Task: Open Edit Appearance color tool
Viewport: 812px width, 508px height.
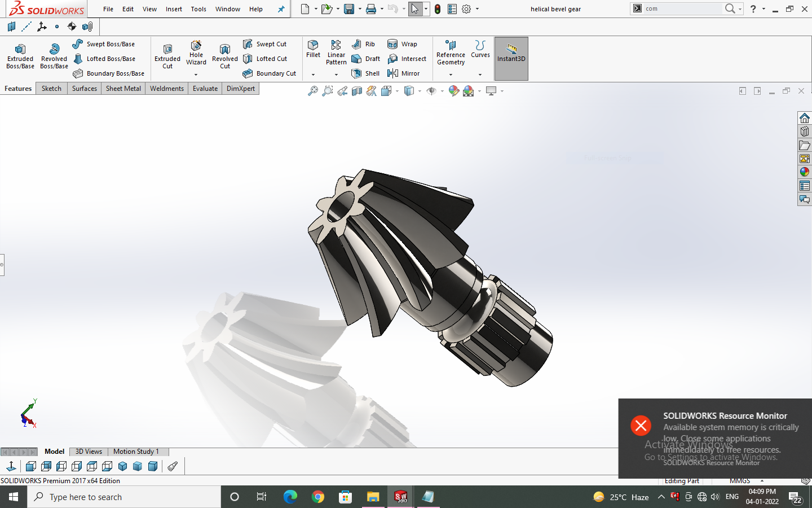Action: (x=454, y=91)
